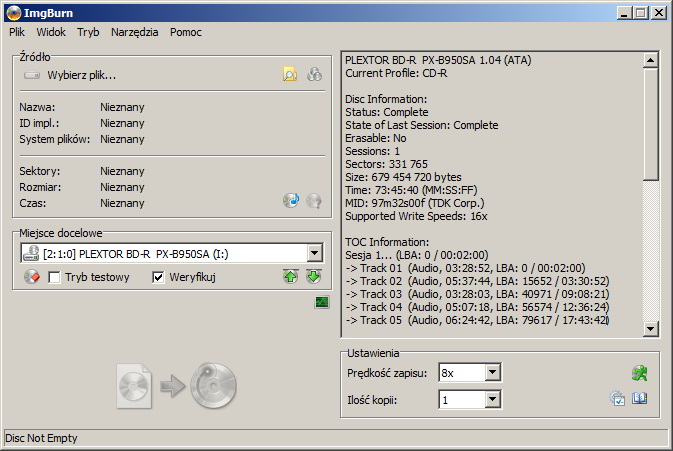Open the DVDInfoPro graph monitor icon

point(321,302)
